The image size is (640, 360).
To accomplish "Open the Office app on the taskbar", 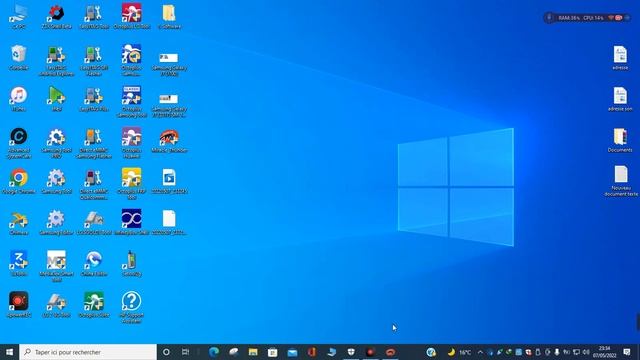I will point(312,352).
